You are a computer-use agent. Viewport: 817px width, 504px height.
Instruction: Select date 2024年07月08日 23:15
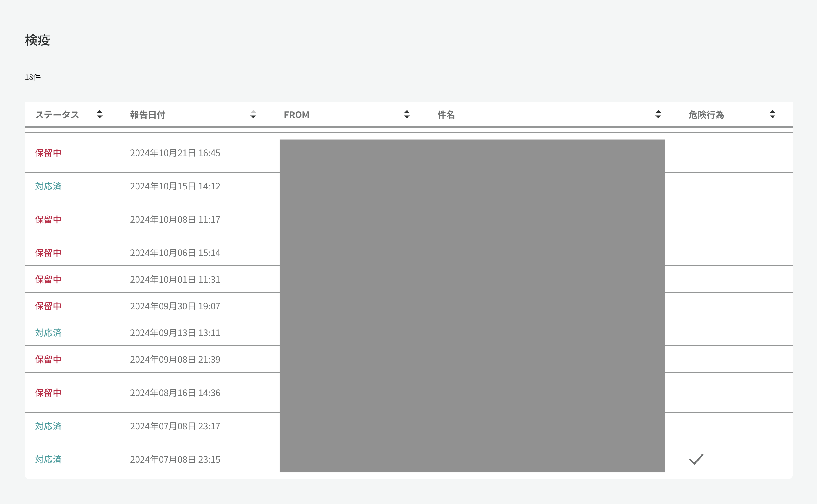tap(175, 459)
